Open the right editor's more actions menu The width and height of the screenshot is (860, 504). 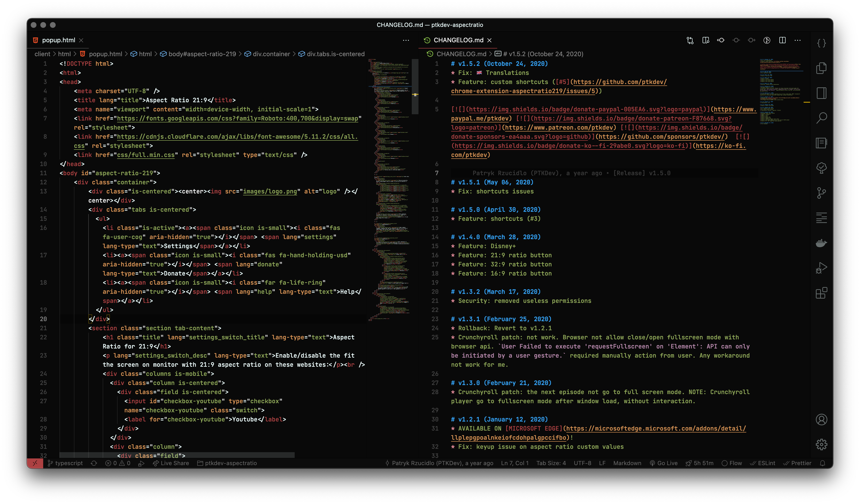pos(798,40)
